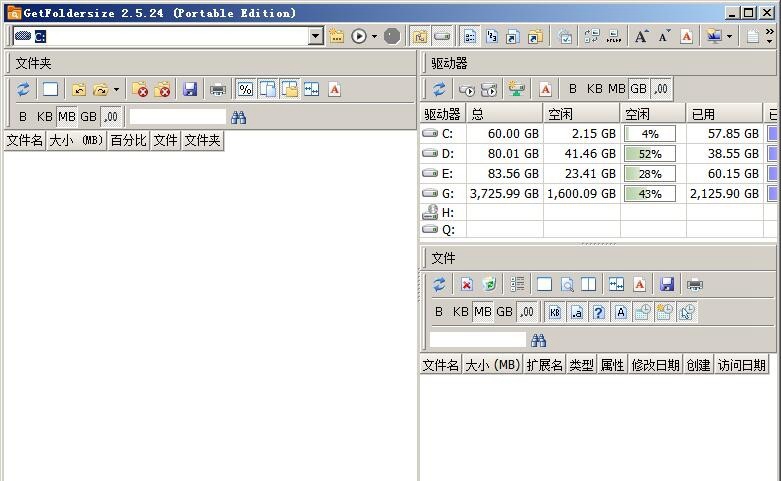Refresh the 文件 files panel
Viewport: 781px width, 481px height.
(x=439, y=285)
